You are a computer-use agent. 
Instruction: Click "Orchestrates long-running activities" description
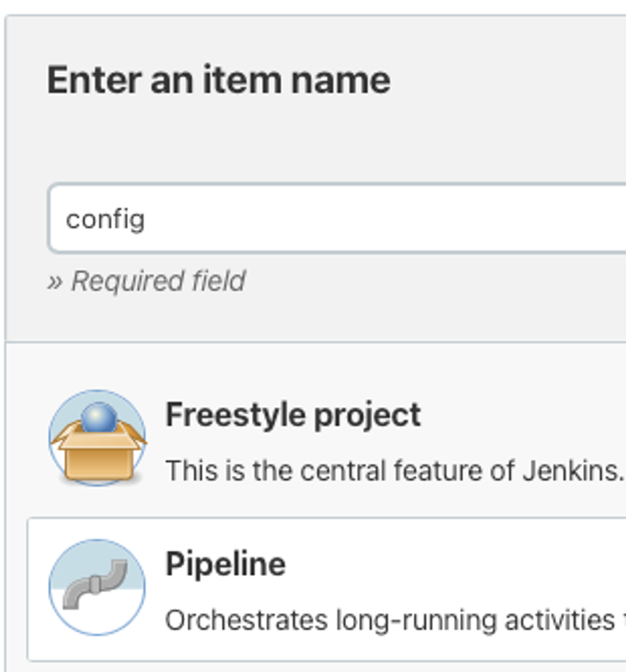(x=389, y=620)
